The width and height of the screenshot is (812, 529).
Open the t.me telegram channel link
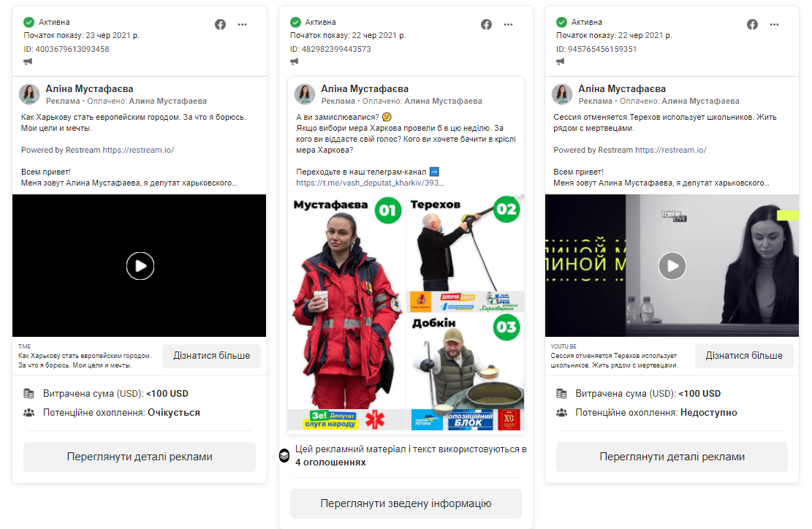click(x=369, y=183)
